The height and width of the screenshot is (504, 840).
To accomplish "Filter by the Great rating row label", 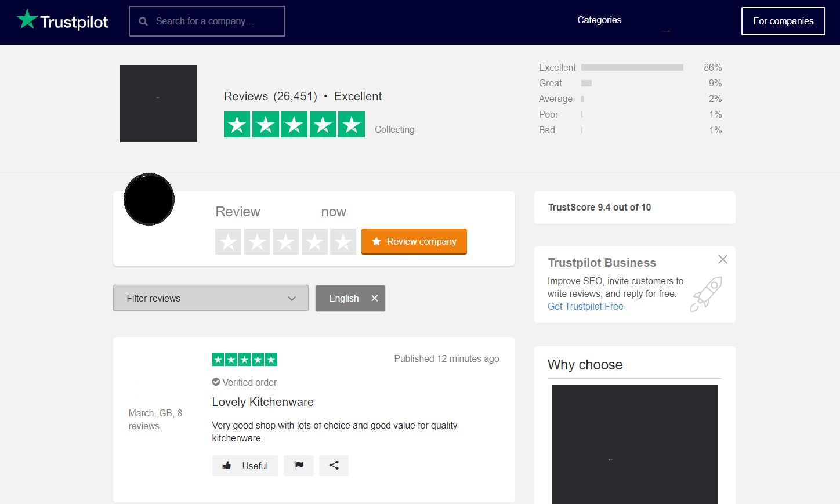I will coord(550,84).
